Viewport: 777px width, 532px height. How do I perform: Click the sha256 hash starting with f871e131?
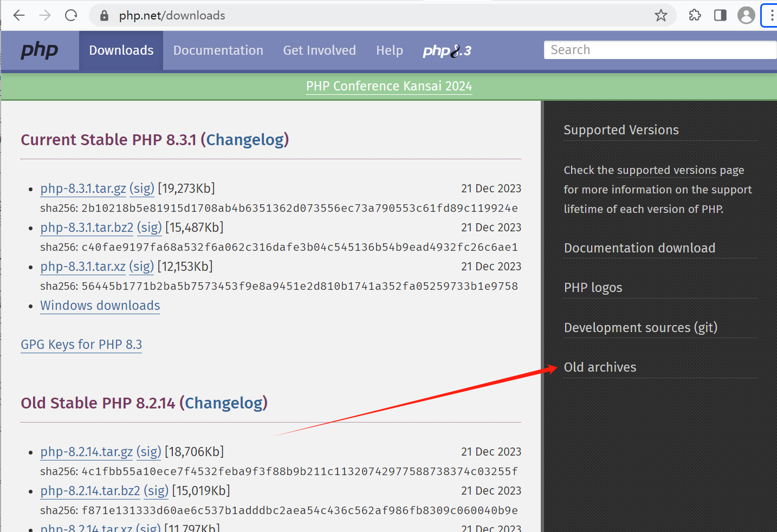click(x=300, y=510)
